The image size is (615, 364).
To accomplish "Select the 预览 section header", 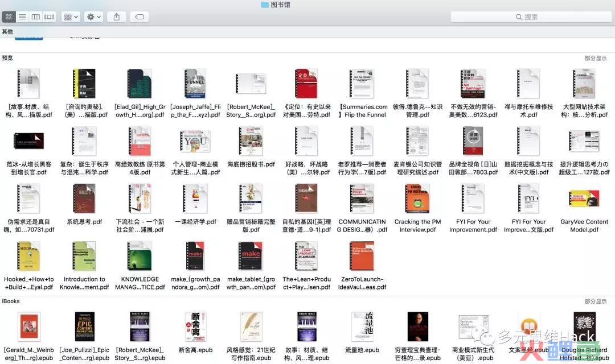I will pos(7,58).
